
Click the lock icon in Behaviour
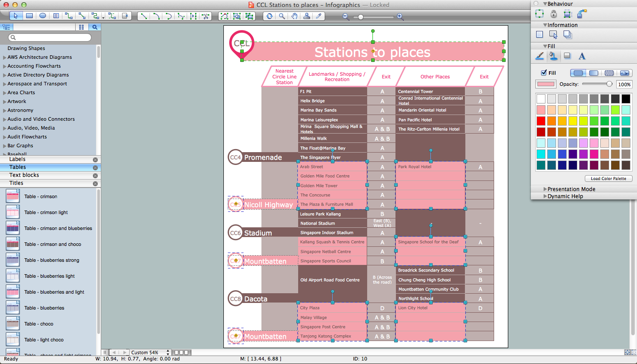553,14
